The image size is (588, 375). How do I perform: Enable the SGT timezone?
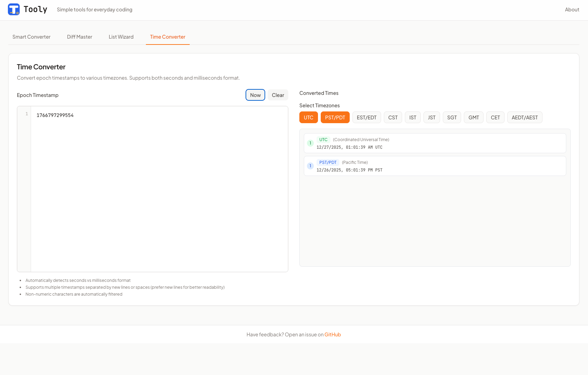pos(452,117)
